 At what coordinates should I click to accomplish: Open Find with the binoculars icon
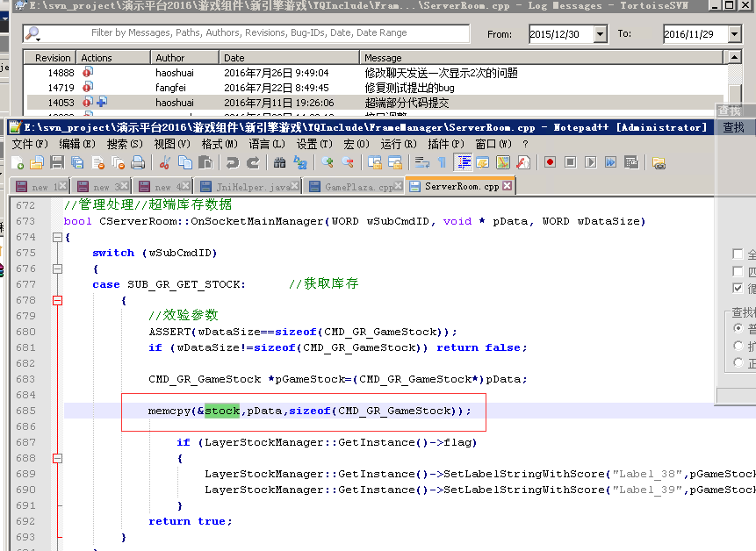pyautogui.click(x=279, y=163)
